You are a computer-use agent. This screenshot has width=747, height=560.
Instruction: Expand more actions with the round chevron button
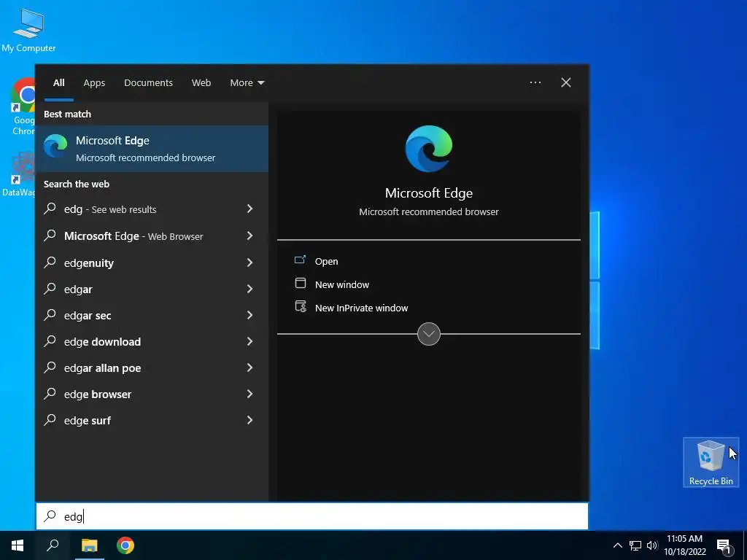[429, 334]
